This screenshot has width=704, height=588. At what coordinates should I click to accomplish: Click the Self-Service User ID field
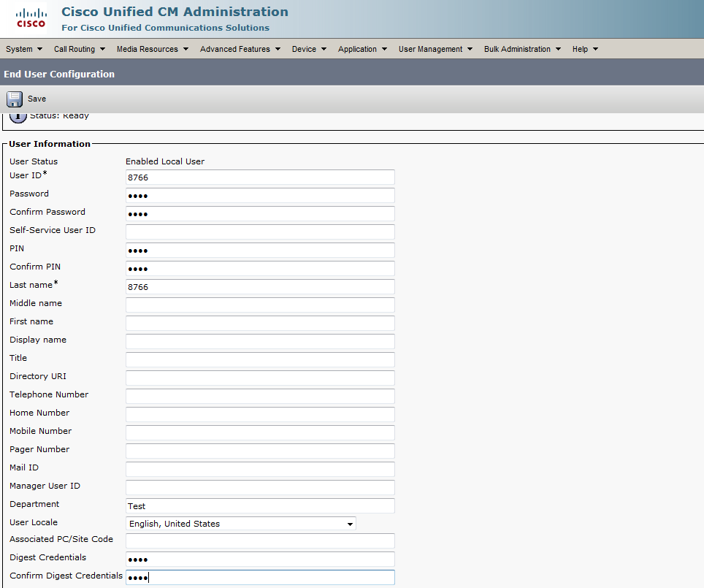(x=260, y=232)
